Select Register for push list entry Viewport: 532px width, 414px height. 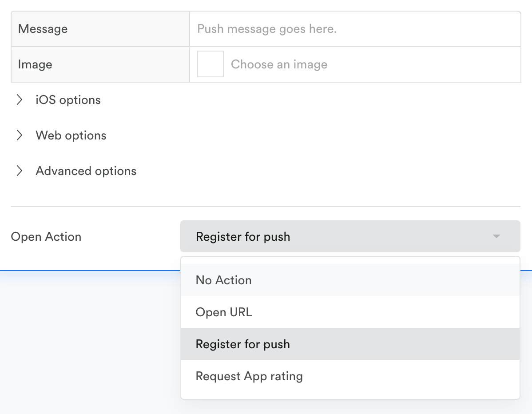pos(242,344)
